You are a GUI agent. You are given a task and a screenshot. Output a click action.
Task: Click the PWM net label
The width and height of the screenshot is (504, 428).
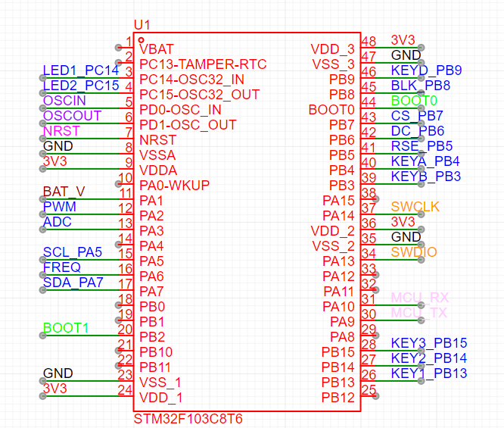point(60,207)
